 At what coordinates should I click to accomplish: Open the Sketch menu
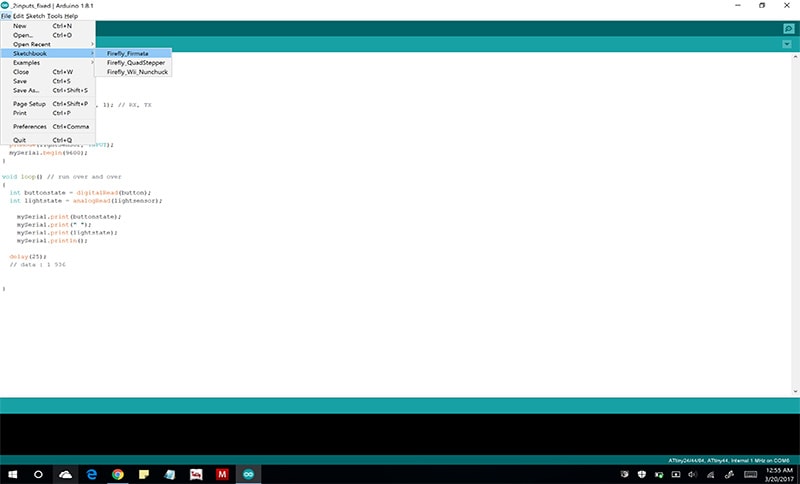pos(35,16)
